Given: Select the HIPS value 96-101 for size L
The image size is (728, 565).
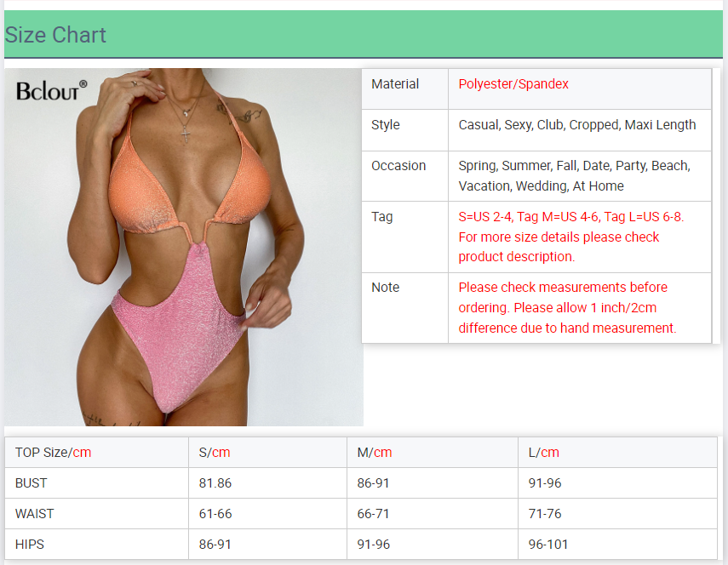Looking at the screenshot, I should point(548,545).
